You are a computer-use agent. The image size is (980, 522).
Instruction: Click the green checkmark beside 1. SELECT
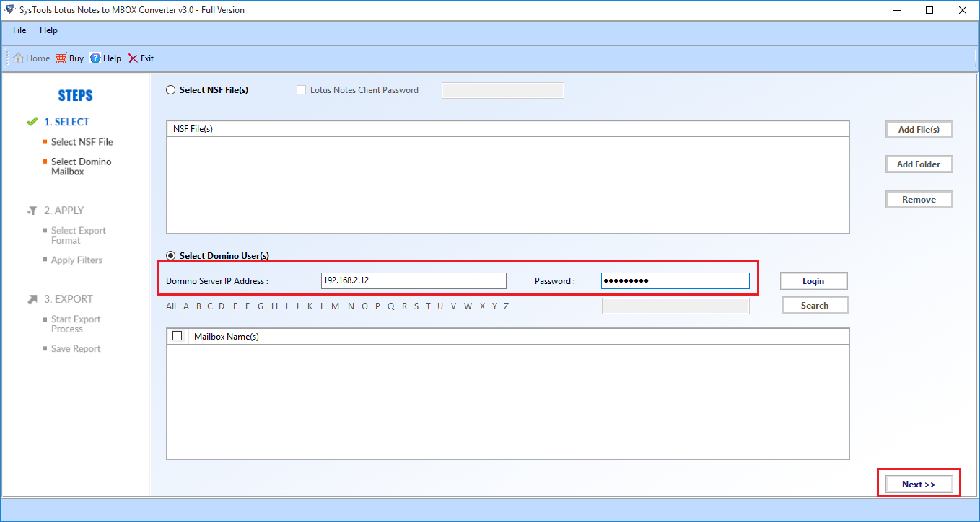click(32, 122)
